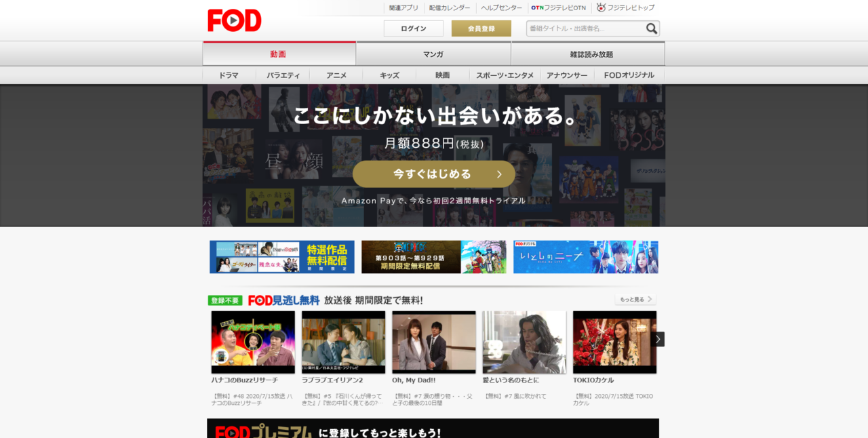
Task: Open the Oh, My Dad!! thumbnail
Action: pos(434,342)
